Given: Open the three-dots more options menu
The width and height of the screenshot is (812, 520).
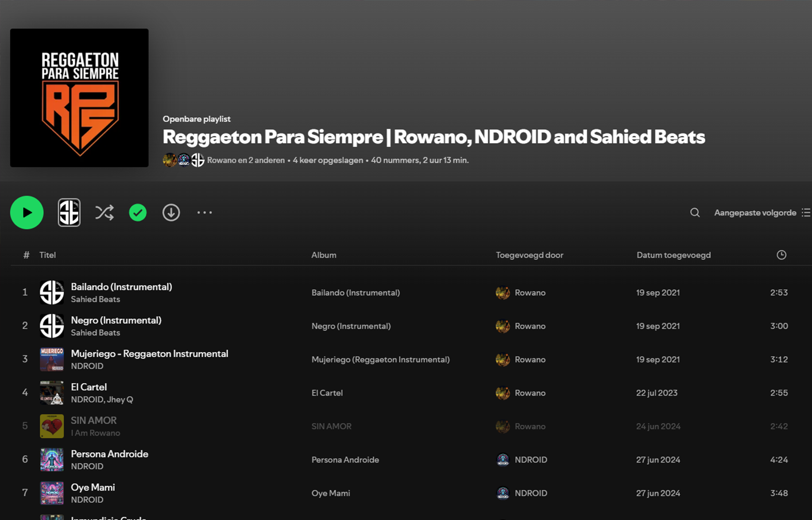Looking at the screenshot, I should pos(204,213).
